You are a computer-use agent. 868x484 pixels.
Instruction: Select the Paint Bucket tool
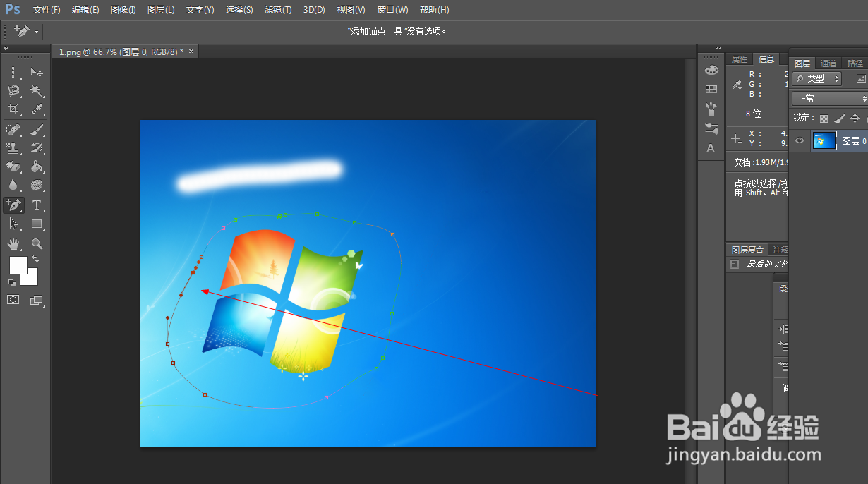tap(37, 167)
